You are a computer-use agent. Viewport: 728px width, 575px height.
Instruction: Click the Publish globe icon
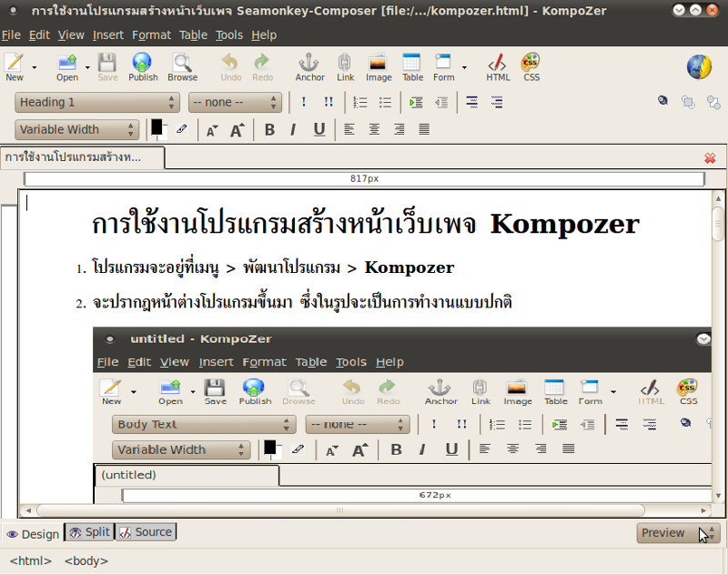(143, 67)
